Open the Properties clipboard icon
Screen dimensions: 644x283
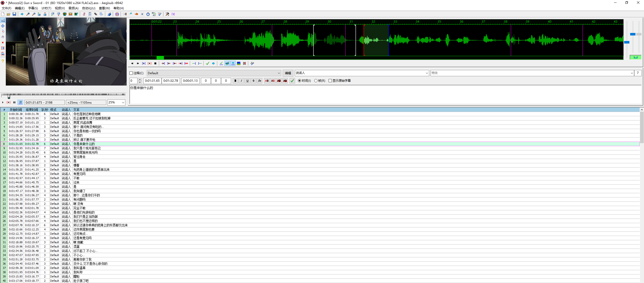pos(90,14)
